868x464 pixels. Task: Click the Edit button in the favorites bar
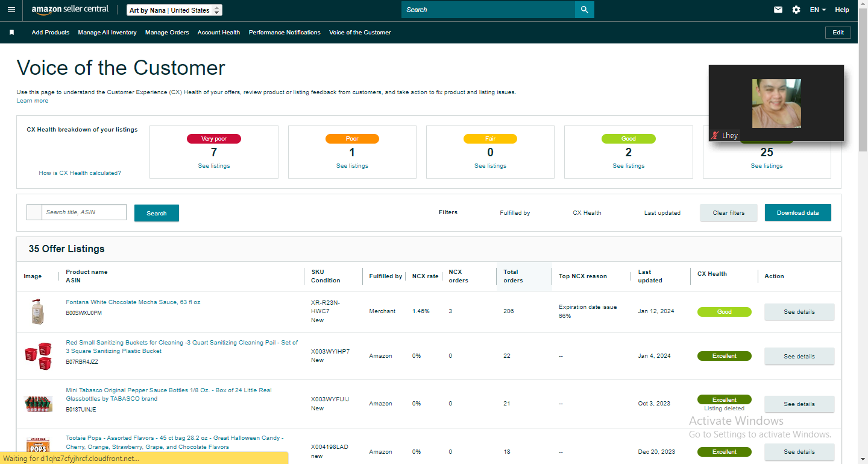tap(838, 33)
